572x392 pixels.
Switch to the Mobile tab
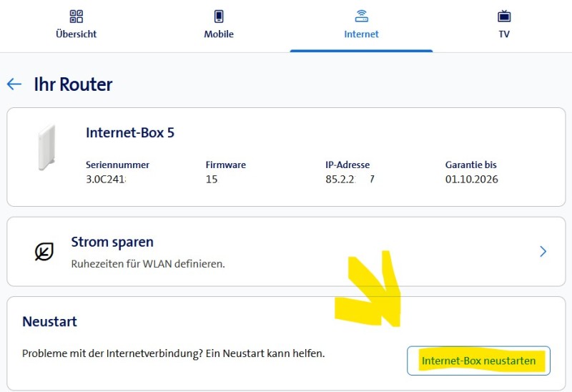(219, 34)
